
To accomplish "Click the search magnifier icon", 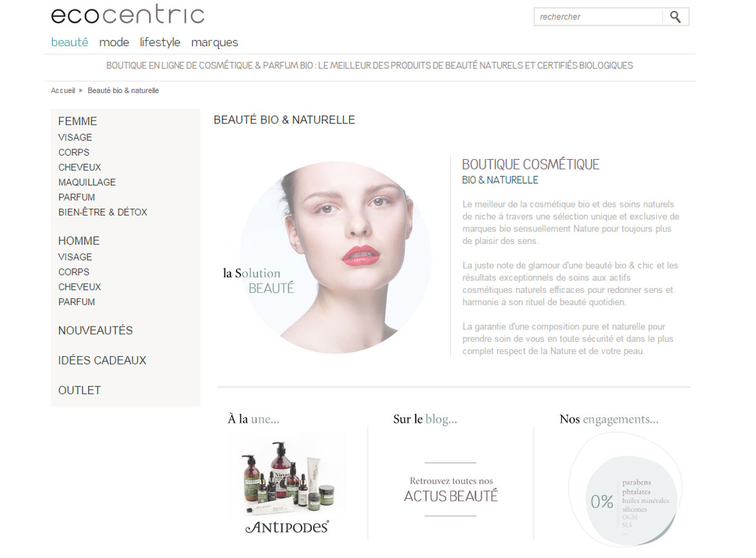I will [x=675, y=17].
